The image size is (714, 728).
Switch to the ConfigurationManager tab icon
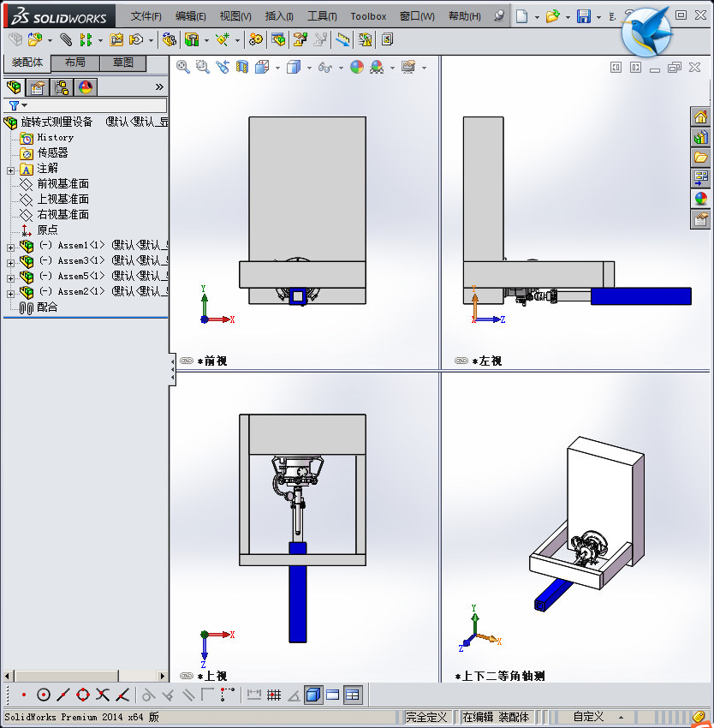pos(62,87)
